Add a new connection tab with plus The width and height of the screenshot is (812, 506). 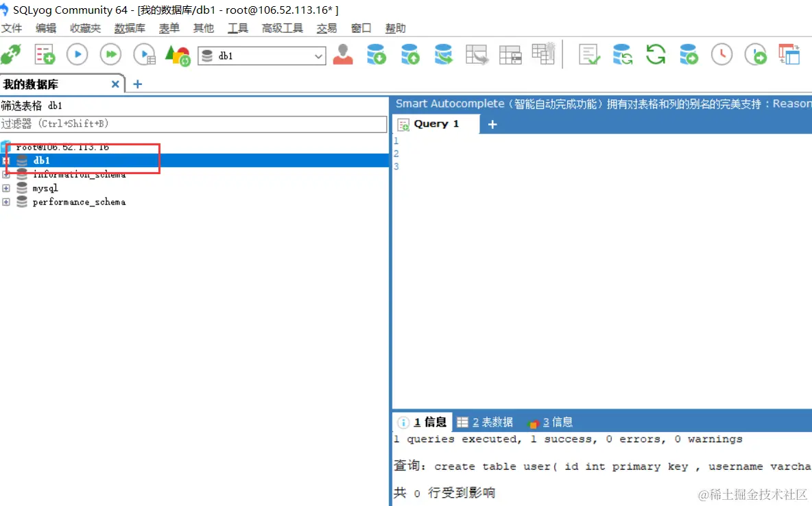tap(137, 84)
